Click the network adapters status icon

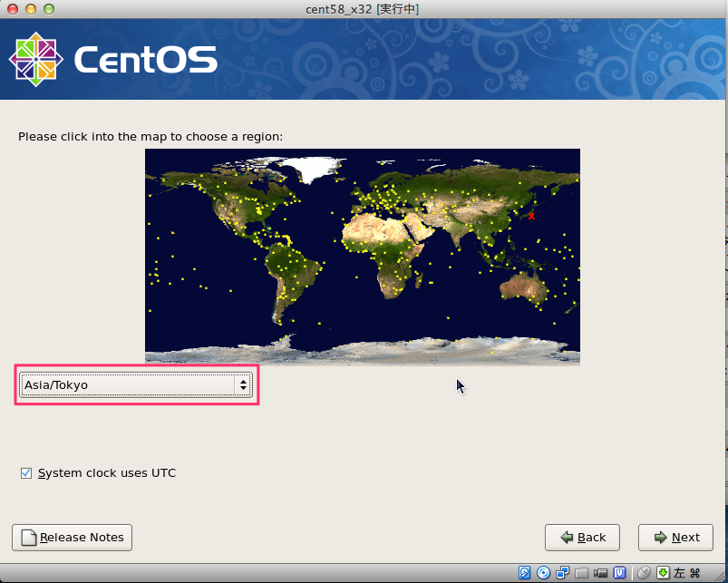click(562, 573)
